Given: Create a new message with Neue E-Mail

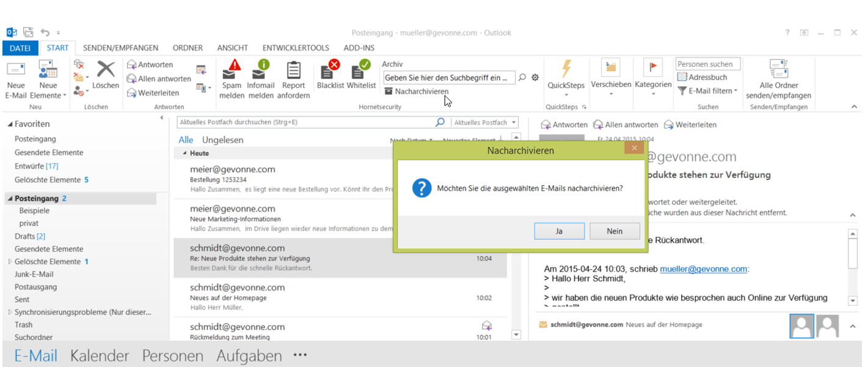Looking at the screenshot, I should pyautogui.click(x=16, y=80).
